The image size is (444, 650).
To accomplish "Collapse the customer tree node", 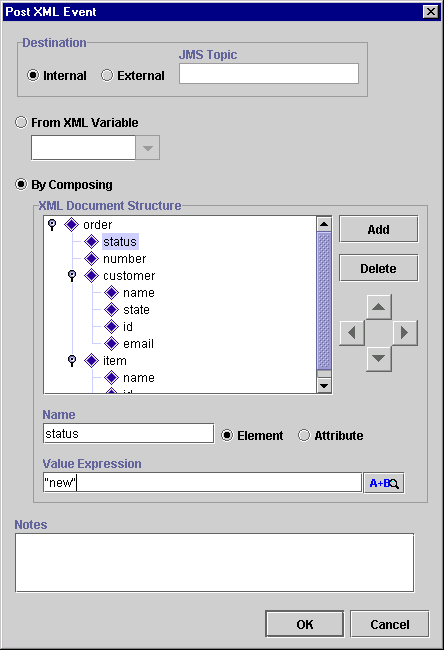I will [72, 276].
